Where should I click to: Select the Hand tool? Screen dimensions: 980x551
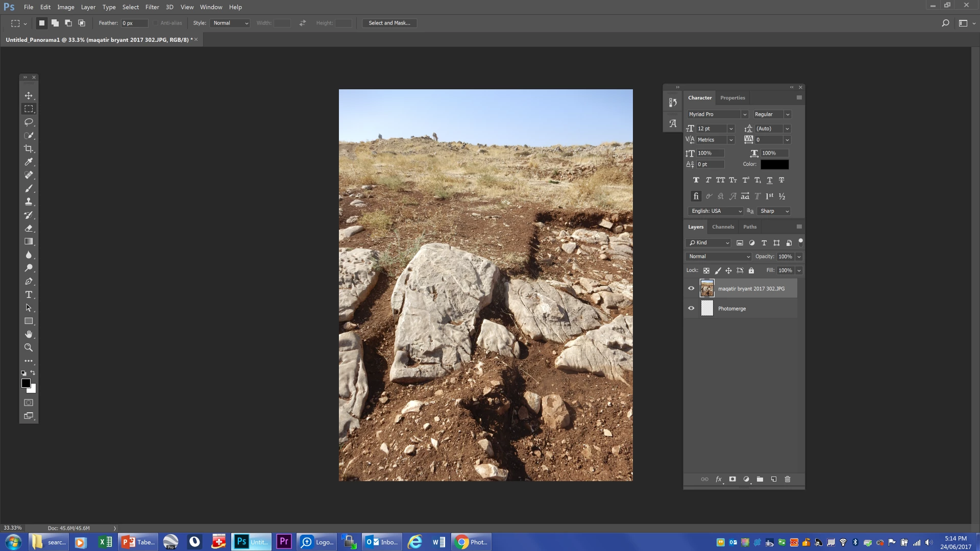coord(29,335)
